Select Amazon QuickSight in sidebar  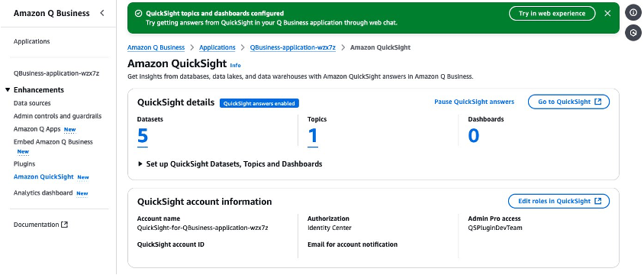[43, 176]
